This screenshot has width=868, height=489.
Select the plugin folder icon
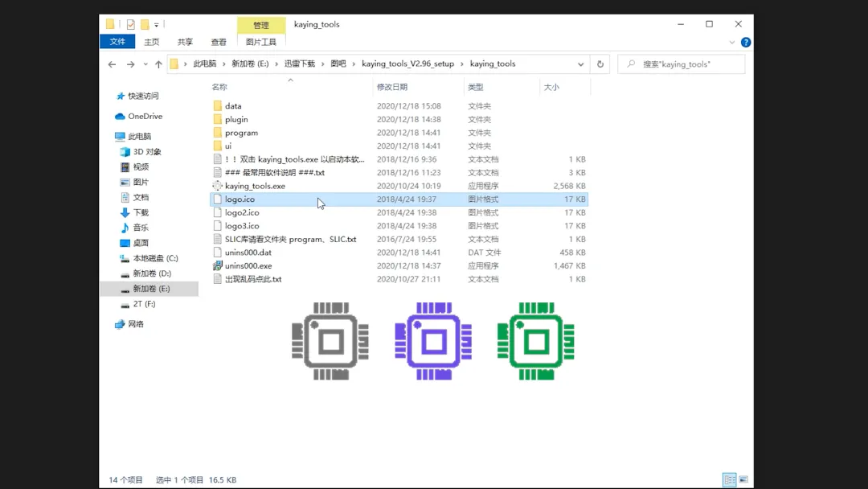[x=218, y=119]
